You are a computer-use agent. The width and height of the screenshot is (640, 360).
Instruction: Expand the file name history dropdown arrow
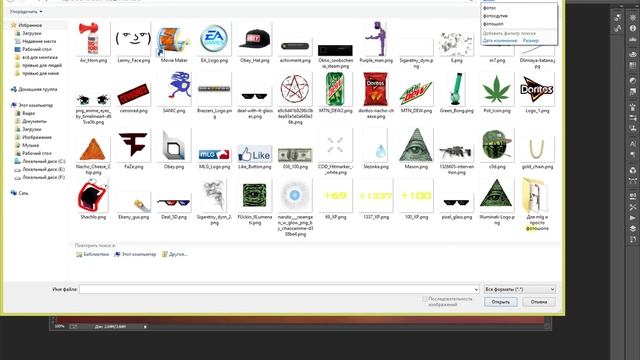476,289
